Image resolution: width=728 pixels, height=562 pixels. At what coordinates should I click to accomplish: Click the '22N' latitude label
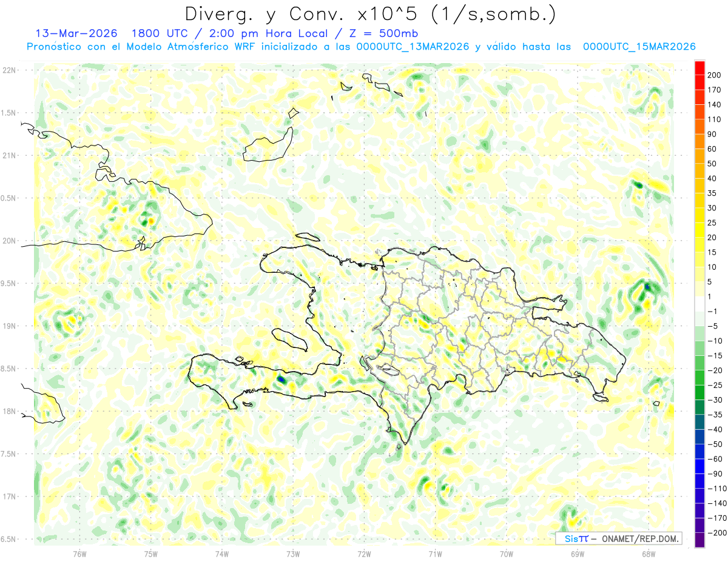click(x=9, y=70)
